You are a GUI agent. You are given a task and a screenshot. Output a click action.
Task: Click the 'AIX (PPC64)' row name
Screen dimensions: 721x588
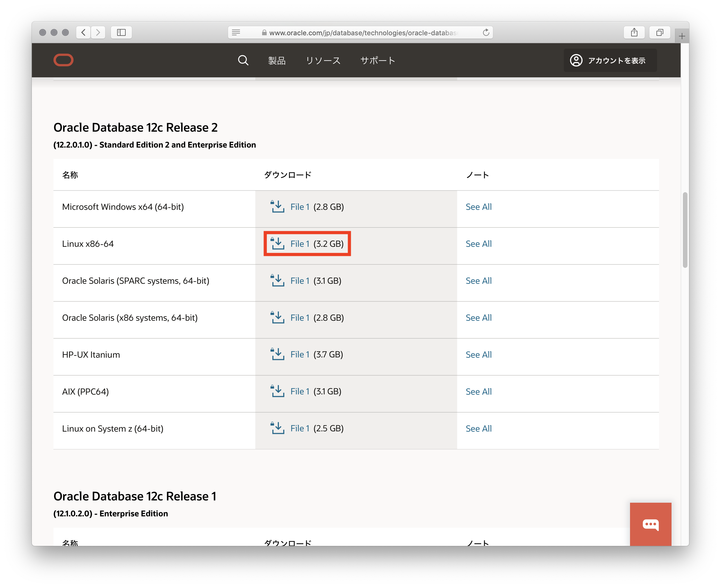pos(85,391)
